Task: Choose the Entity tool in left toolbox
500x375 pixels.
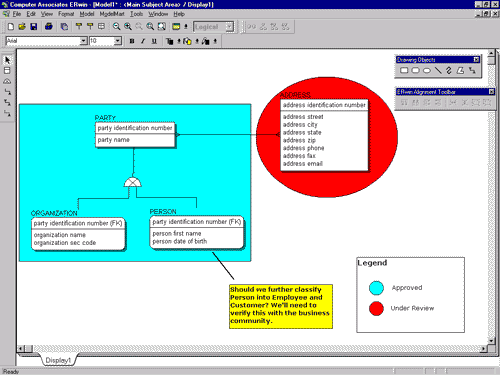Action: (x=7, y=71)
